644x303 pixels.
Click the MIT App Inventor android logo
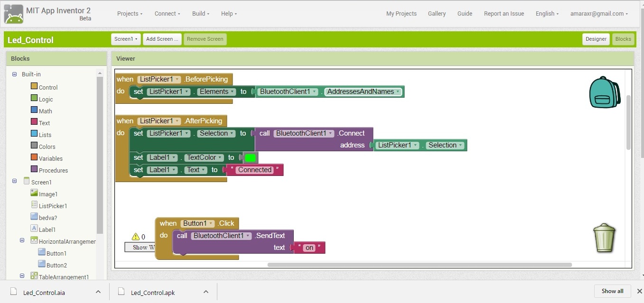tap(13, 14)
